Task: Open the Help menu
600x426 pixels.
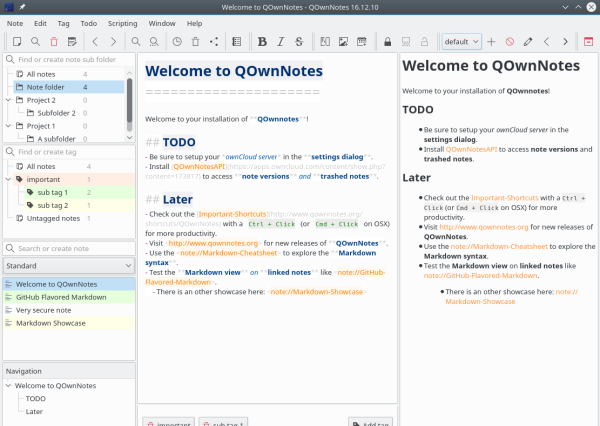Action: click(194, 23)
